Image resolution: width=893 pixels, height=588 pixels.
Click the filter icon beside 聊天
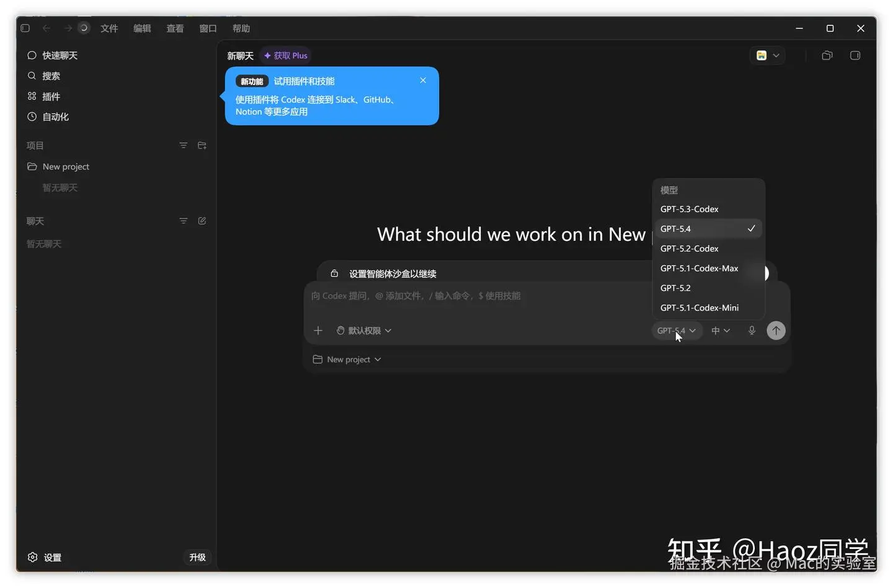pos(184,221)
